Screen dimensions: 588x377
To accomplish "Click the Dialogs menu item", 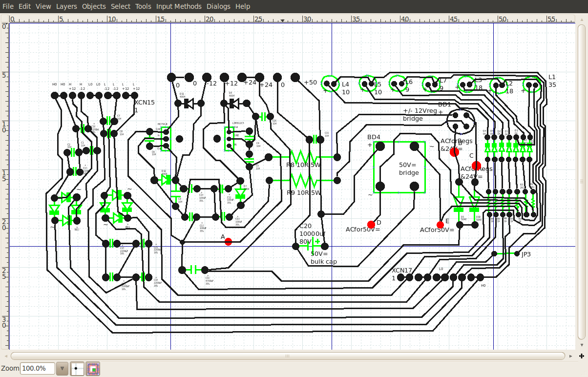I will 218,6.
